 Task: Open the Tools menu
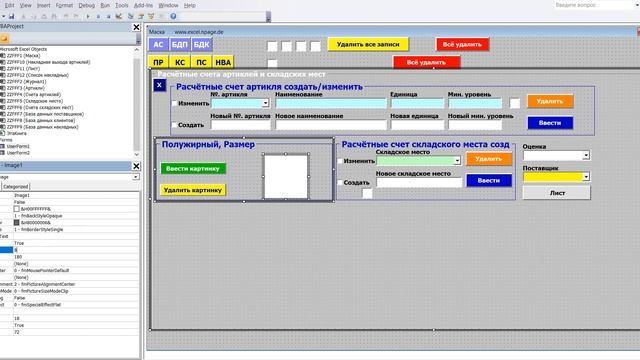coord(122,5)
